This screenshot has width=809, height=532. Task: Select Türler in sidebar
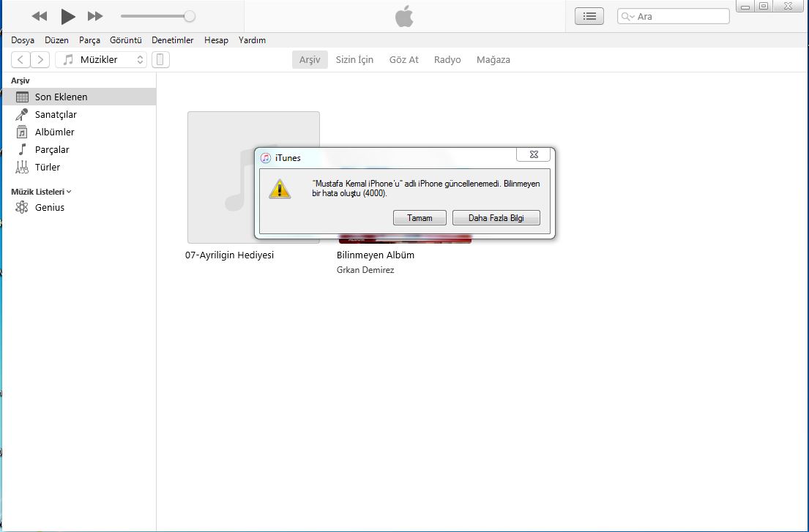coord(79,167)
